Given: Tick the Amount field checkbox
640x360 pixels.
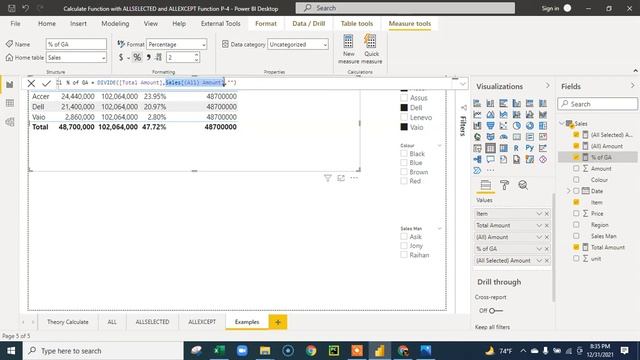Looking at the screenshot, I should 576,168.
